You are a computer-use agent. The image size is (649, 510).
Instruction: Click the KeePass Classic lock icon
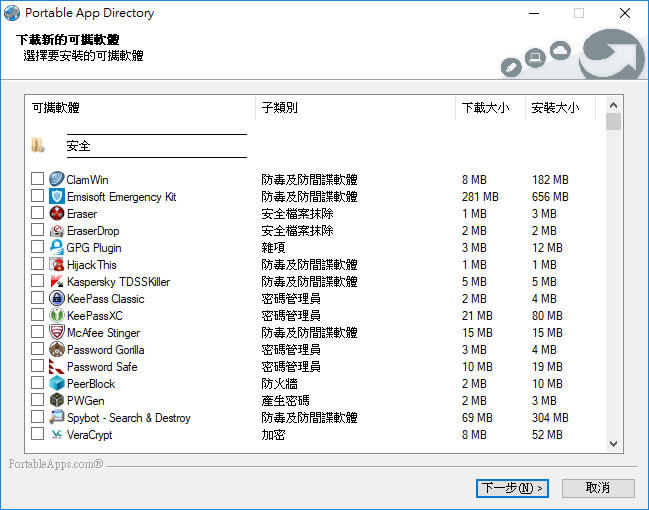pyautogui.click(x=57, y=298)
